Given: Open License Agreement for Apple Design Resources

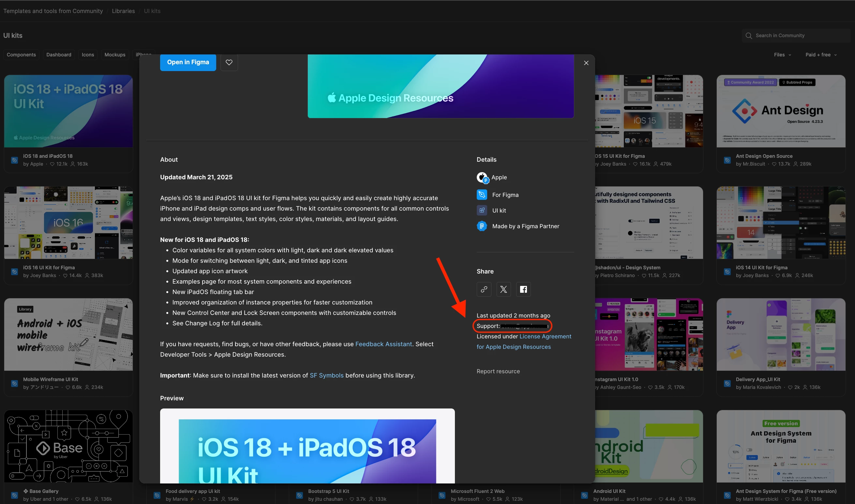Looking at the screenshot, I should click(x=524, y=342).
